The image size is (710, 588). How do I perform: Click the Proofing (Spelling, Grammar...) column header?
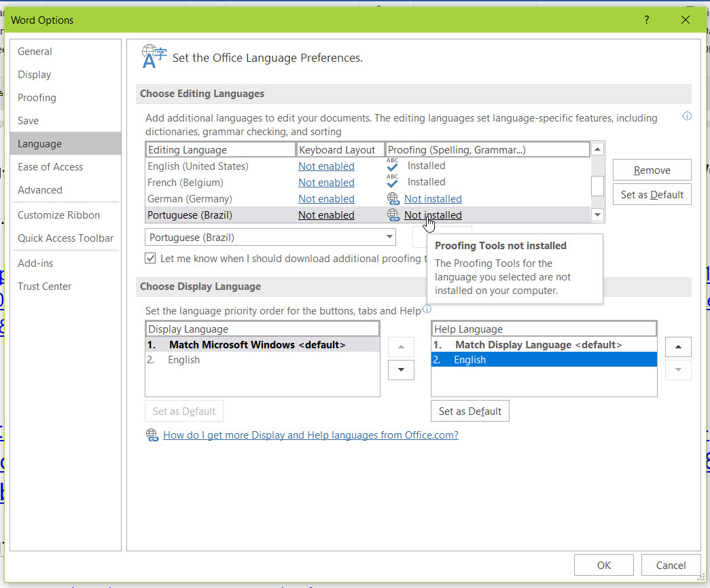(488, 150)
